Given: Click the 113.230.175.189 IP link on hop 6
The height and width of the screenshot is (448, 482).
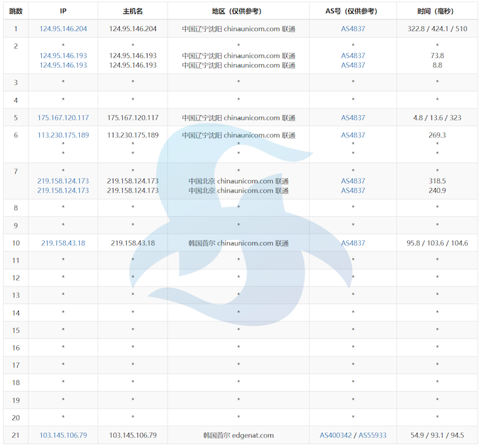Looking at the screenshot, I should [63, 134].
